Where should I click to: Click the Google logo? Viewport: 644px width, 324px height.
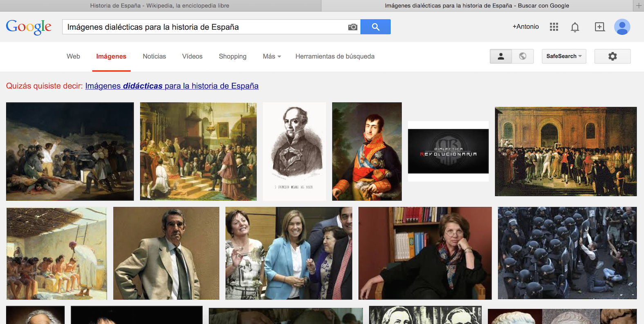(29, 27)
